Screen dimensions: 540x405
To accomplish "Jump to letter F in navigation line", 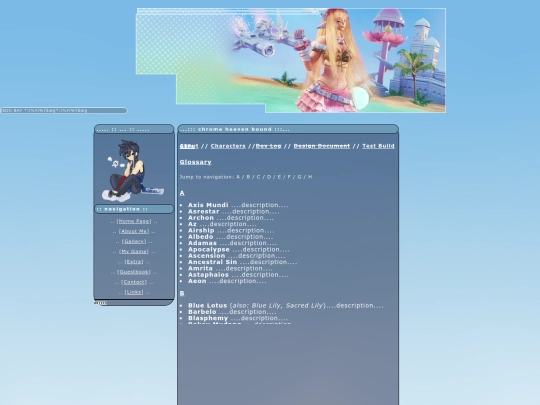I will pos(289,177).
